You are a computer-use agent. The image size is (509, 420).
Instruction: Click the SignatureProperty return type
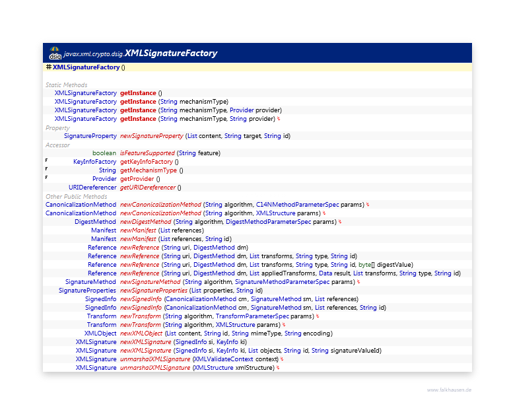click(x=90, y=136)
